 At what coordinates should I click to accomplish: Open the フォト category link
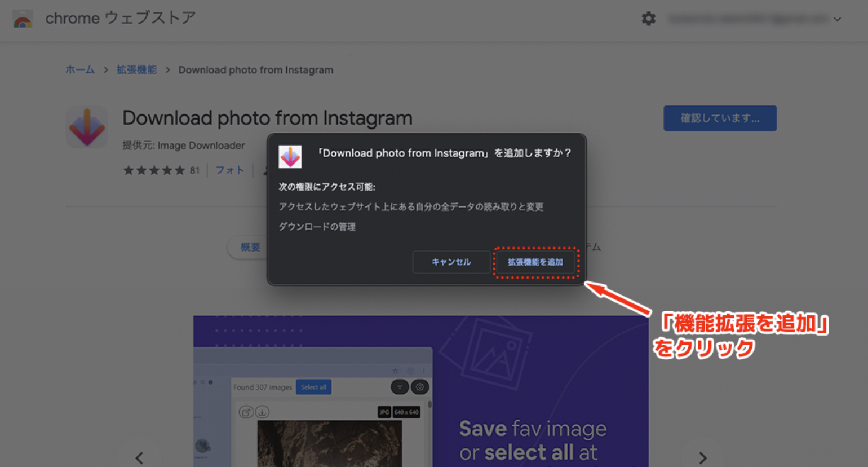[x=230, y=170]
